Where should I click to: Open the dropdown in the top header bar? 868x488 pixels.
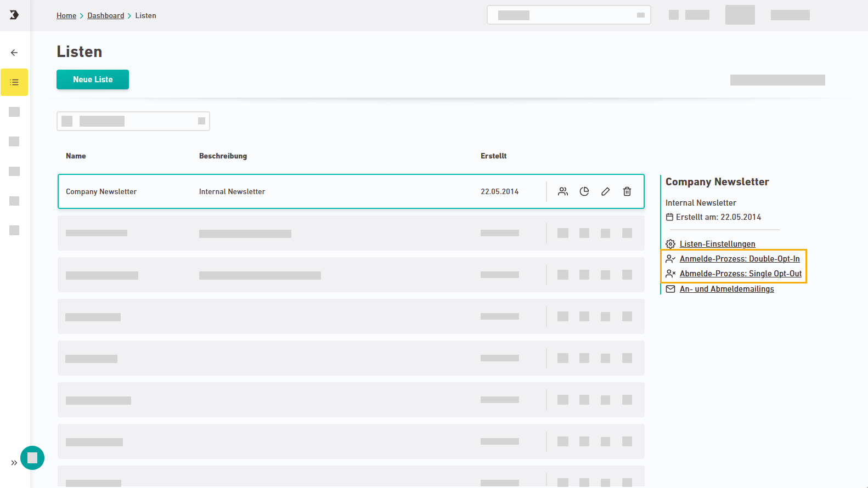[568, 15]
